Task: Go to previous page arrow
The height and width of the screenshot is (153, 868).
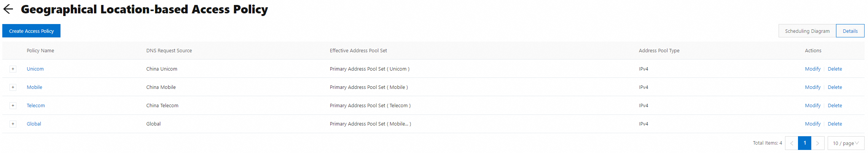Action: click(x=792, y=143)
